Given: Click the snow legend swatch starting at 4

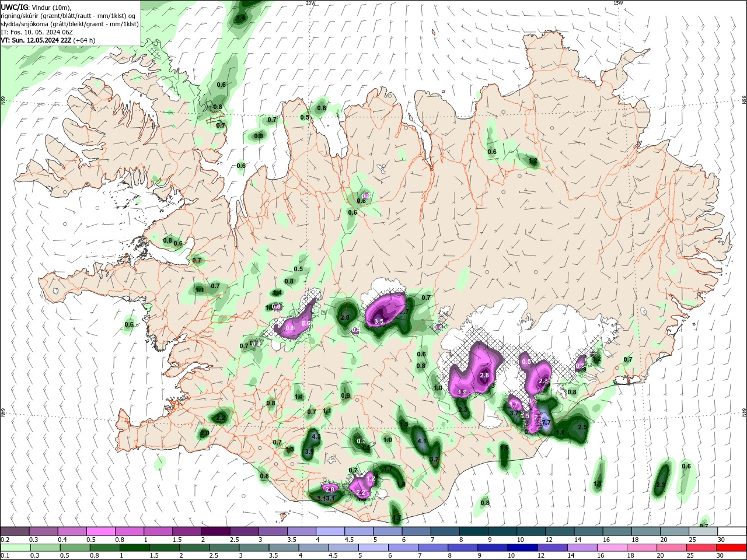Looking at the screenshot, I should tap(329, 531).
